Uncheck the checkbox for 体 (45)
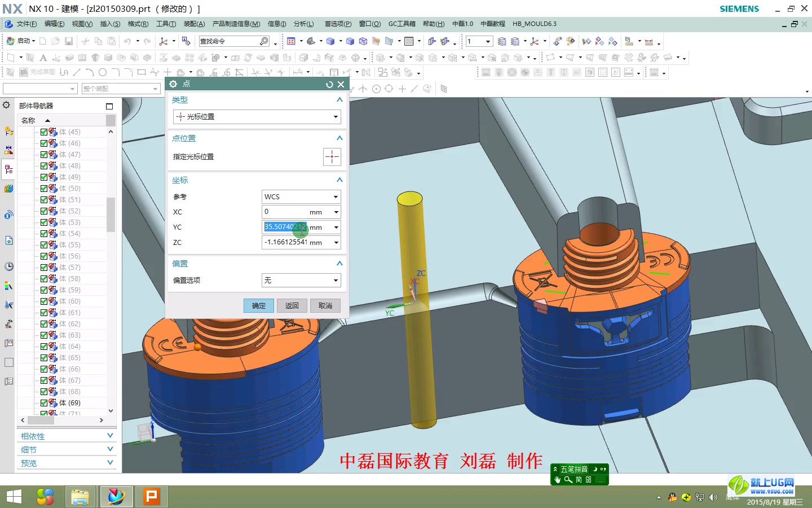The image size is (812, 508). [44, 132]
